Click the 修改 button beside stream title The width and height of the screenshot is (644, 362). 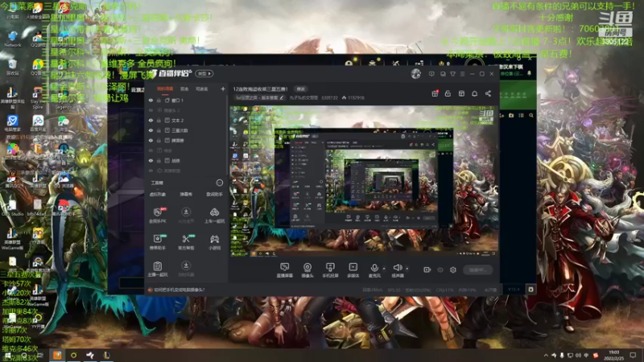tap(301, 89)
